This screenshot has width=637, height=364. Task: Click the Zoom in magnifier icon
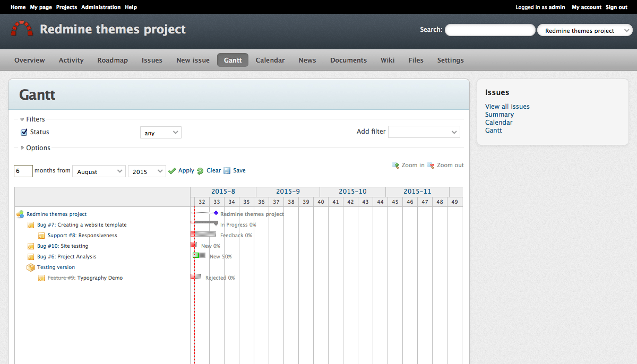click(395, 165)
